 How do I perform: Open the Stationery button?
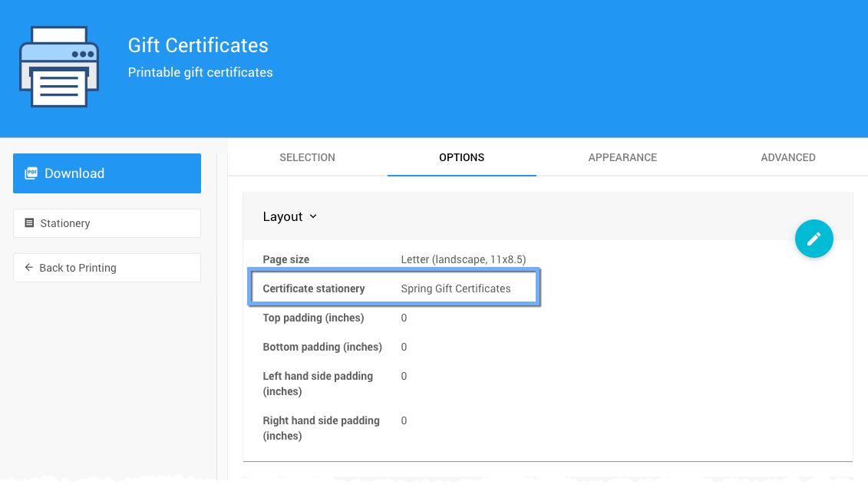[x=107, y=223]
